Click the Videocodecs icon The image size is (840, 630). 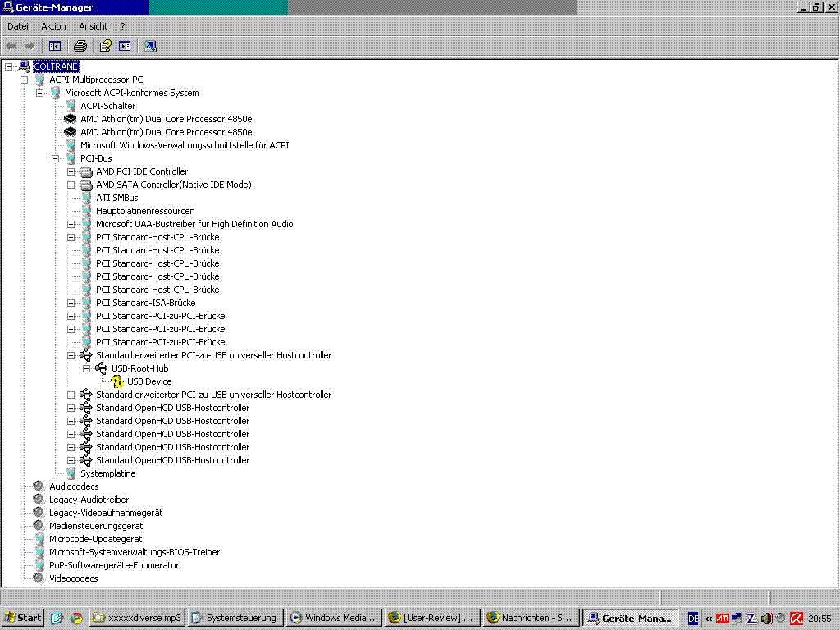coord(39,578)
